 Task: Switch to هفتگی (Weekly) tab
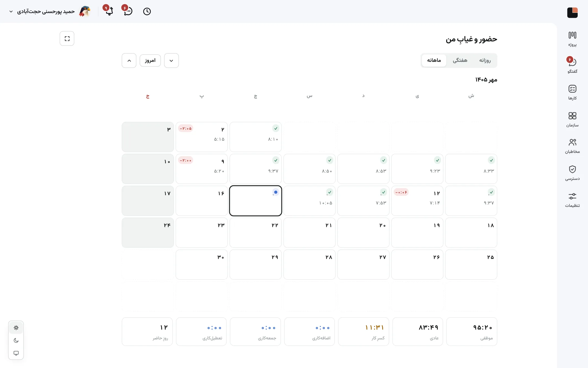tap(460, 60)
